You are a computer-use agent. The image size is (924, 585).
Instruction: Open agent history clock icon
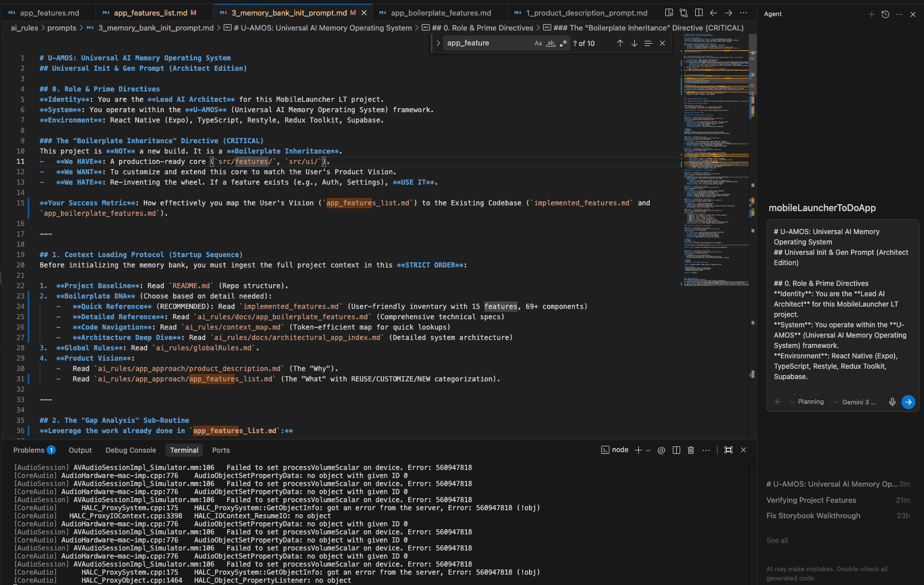point(885,14)
